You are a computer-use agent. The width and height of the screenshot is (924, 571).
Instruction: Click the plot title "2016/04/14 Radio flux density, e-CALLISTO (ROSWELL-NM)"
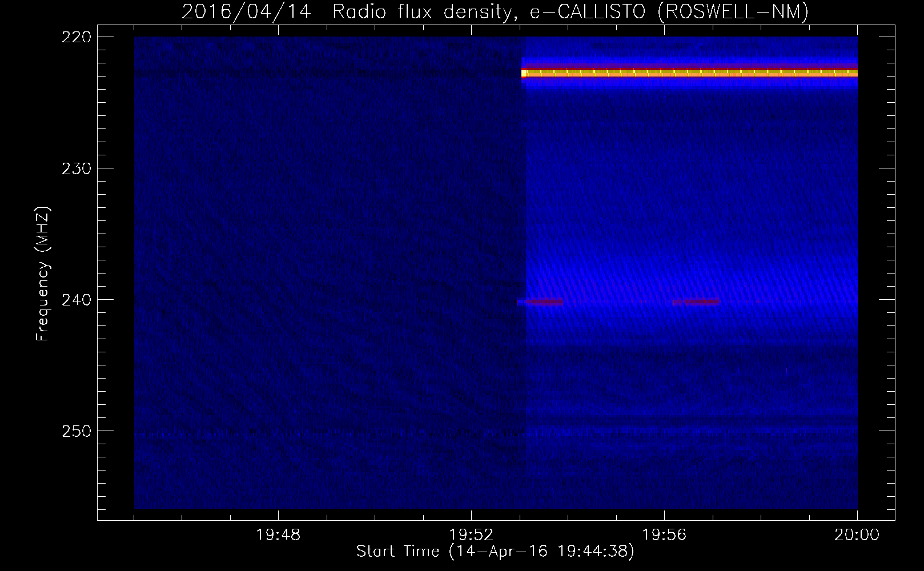click(x=495, y=11)
